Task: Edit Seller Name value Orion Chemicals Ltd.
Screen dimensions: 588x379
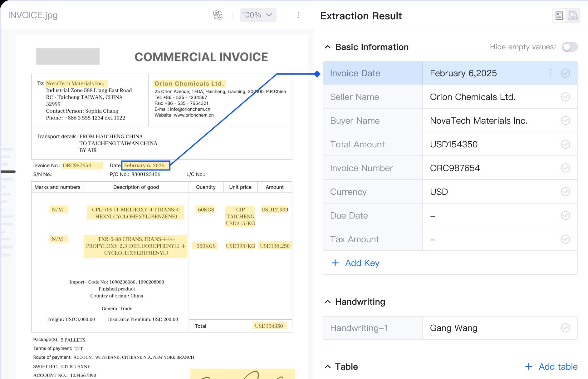Action: tap(473, 97)
